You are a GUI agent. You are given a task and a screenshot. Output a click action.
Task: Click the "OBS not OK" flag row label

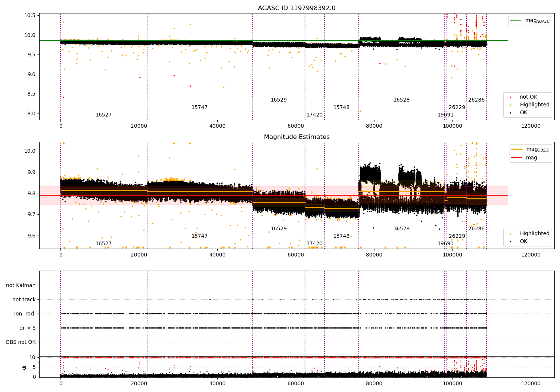(x=21, y=342)
